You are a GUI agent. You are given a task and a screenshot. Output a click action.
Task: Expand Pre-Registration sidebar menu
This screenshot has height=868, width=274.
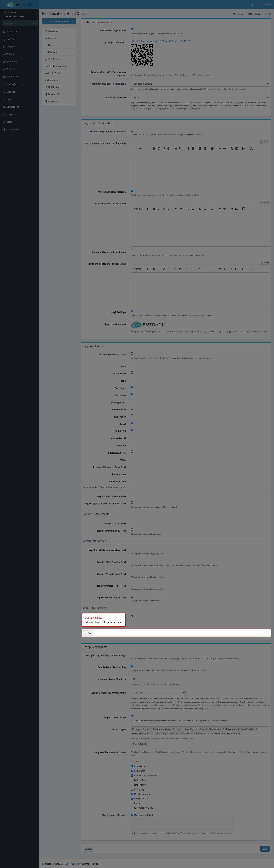point(20,84)
